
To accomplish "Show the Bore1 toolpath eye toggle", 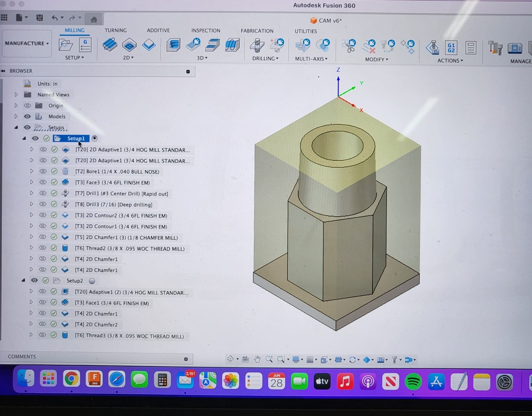I will [x=43, y=171].
